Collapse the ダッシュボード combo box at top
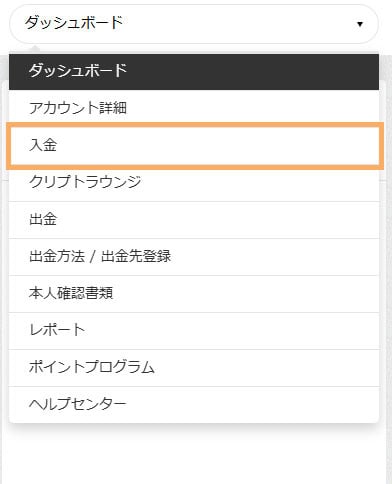The image size is (392, 484). tap(194, 24)
